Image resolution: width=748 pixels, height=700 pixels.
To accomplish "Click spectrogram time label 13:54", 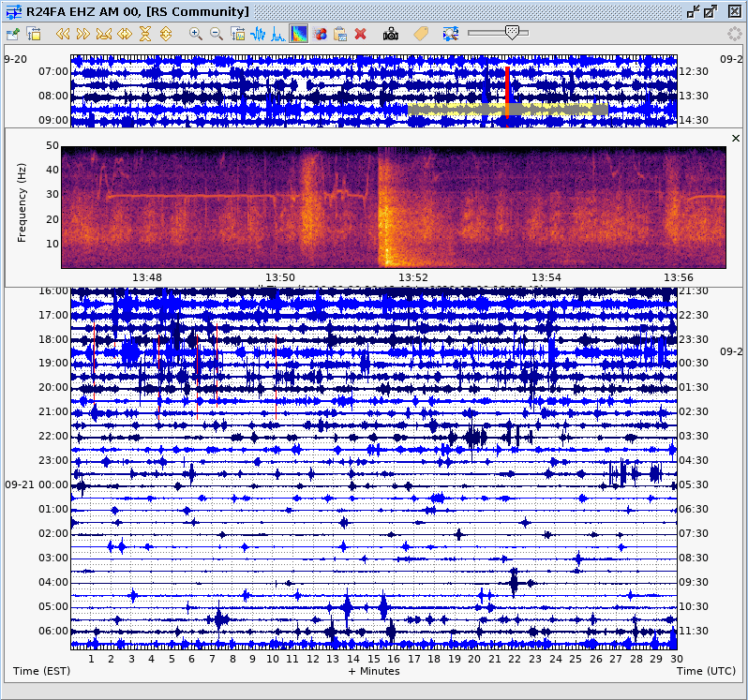I will tap(546, 277).
